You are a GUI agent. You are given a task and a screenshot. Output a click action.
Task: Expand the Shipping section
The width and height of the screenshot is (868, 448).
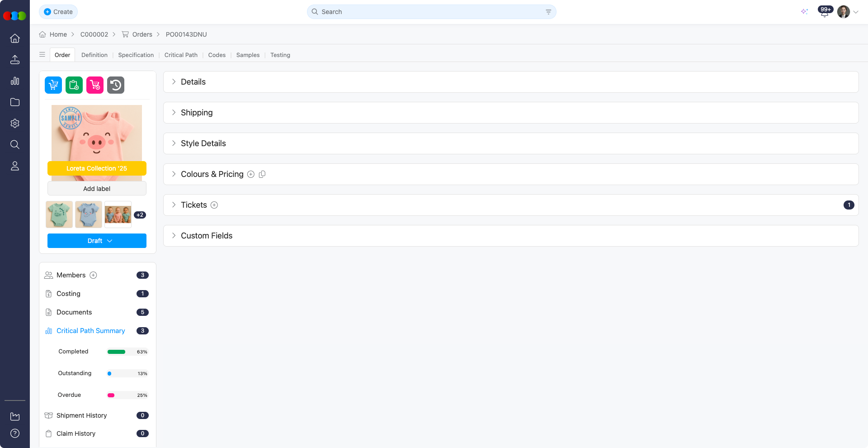click(x=196, y=113)
